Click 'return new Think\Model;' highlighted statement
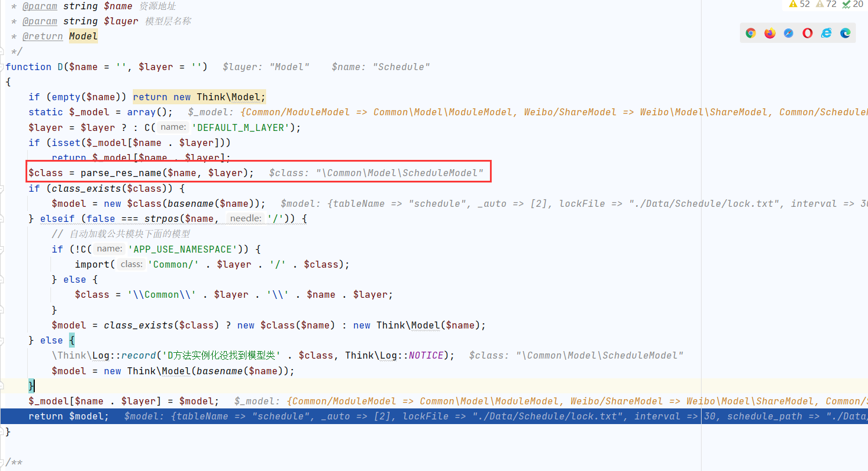 [x=199, y=97]
